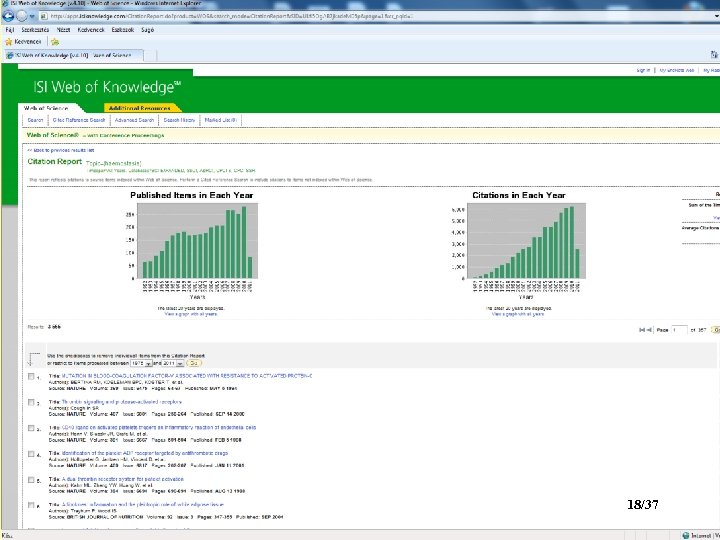Open title on blood-coagulation factor V mutation
The height and width of the screenshot is (540, 720).
coord(186,376)
